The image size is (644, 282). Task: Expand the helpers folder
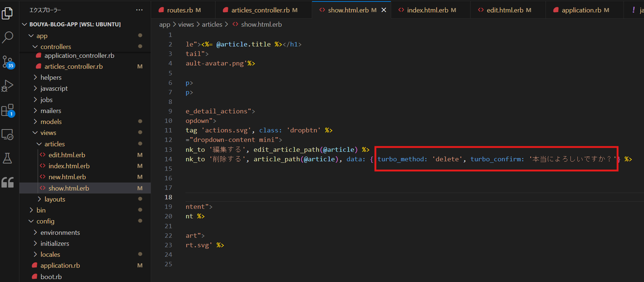point(35,78)
